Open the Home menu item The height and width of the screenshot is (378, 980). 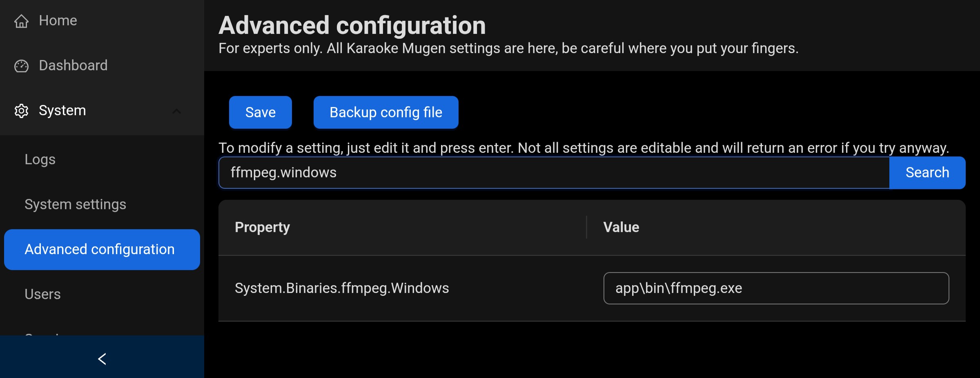[102, 20]
